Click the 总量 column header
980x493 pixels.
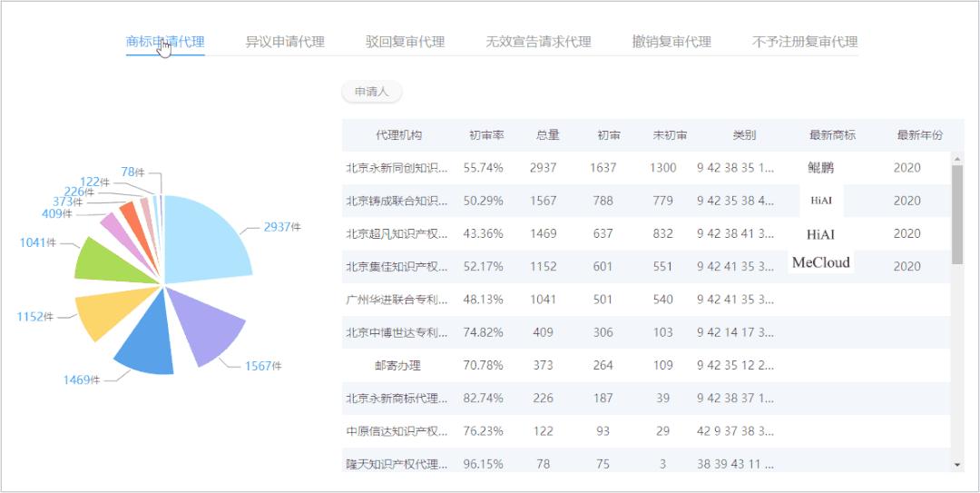point(547,135)
